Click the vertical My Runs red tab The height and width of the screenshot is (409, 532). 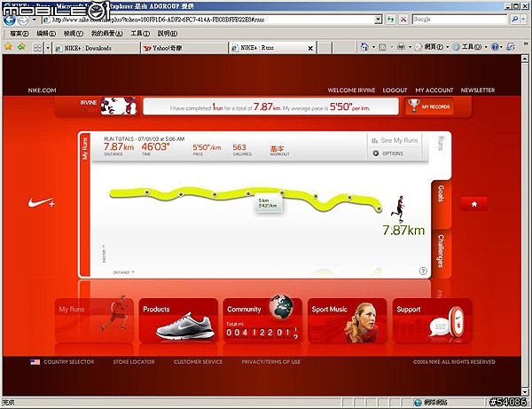click(84, 205)
